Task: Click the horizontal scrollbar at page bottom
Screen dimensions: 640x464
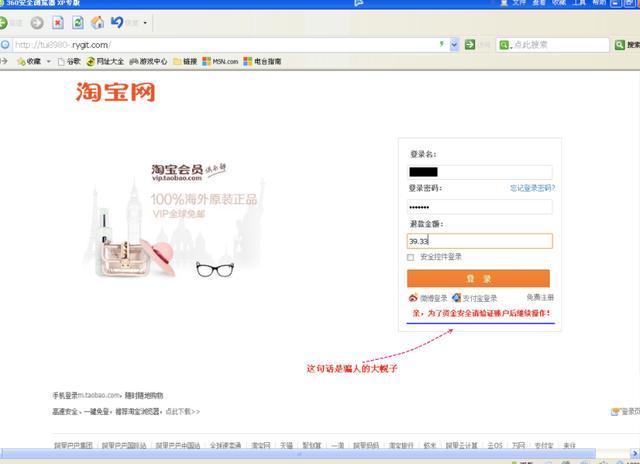Action: (298, 453)
